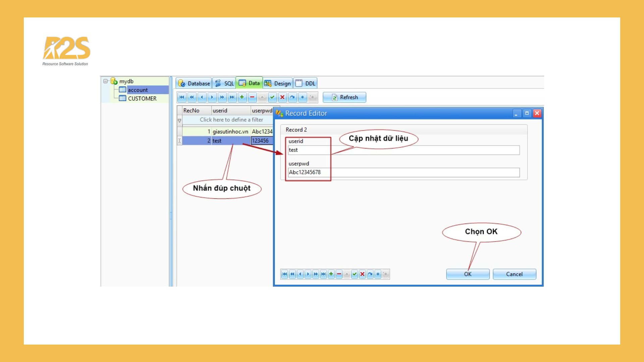Post changes with the green checkmark icon
Image resolution: width=644 pixels, height=362 pixels.
tap(272, 97)
